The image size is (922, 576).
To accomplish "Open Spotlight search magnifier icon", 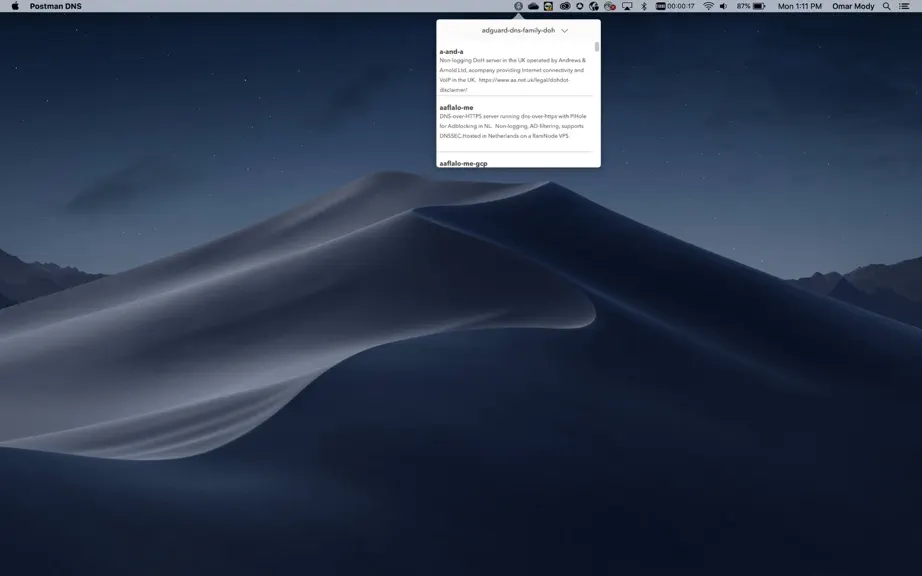I will (x=887, y=6).
